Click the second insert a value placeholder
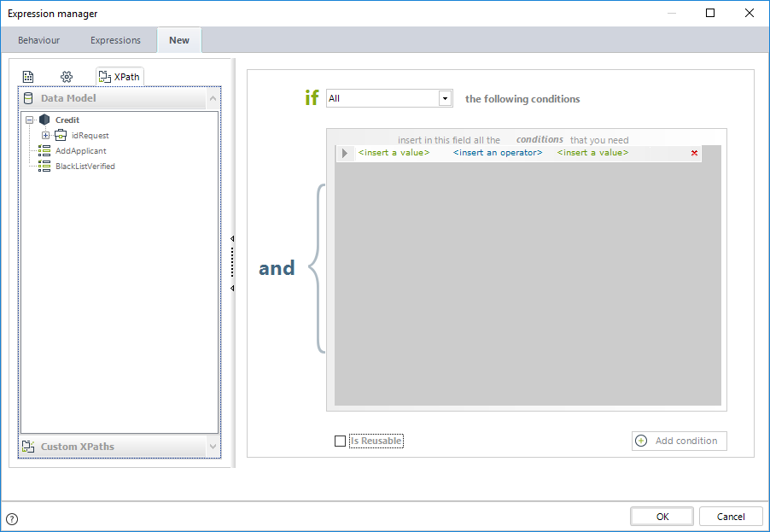The width and height of the screenshot is (770, 532). 592,153
